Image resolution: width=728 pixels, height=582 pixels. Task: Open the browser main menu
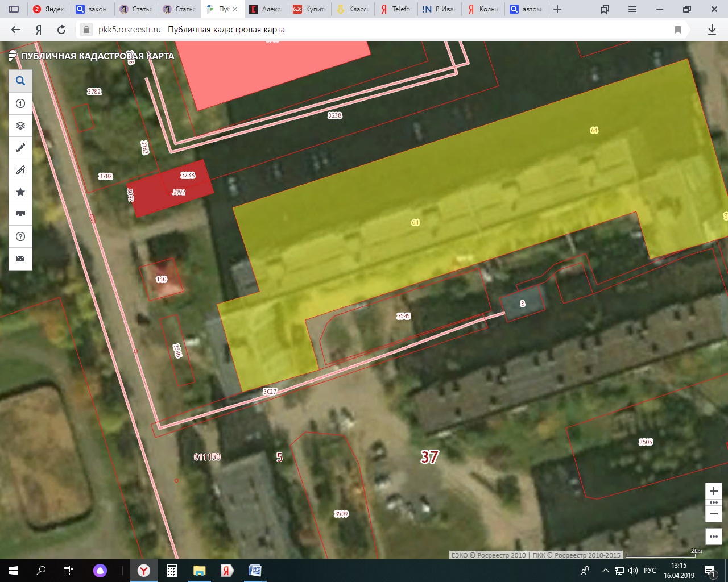pyautogui.click(x=632, y=9)
